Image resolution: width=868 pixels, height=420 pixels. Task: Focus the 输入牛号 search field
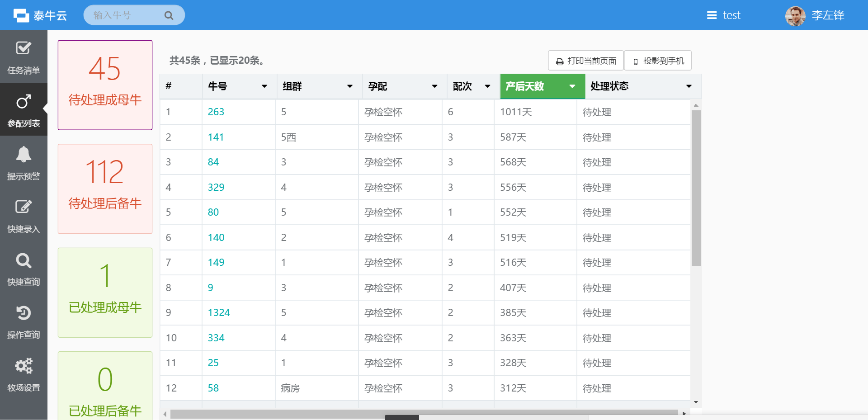127,15
